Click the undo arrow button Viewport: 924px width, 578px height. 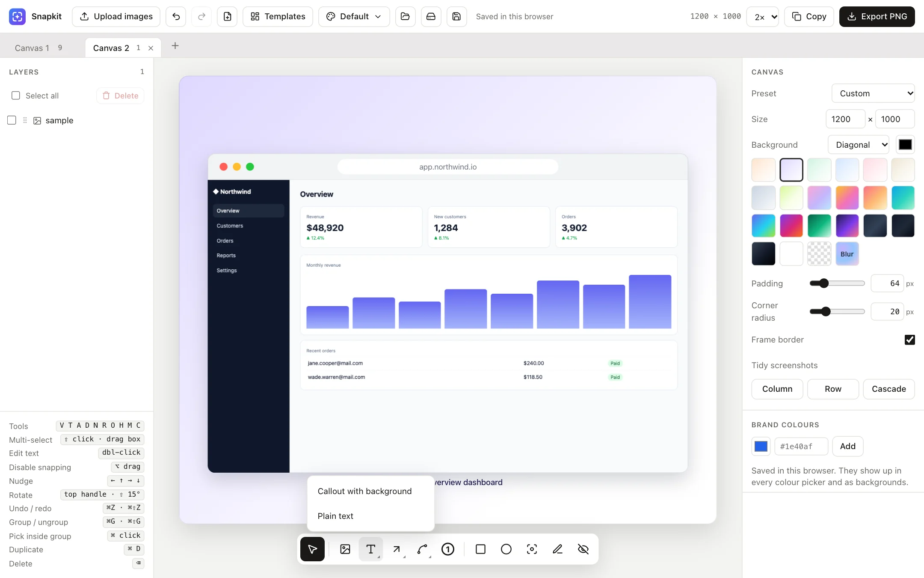176,16
